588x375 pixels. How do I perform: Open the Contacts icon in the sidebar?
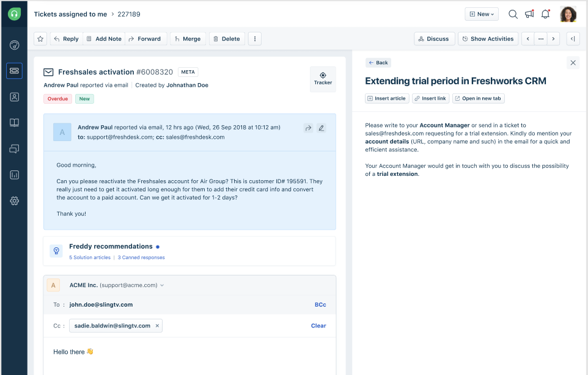(14, 97)
